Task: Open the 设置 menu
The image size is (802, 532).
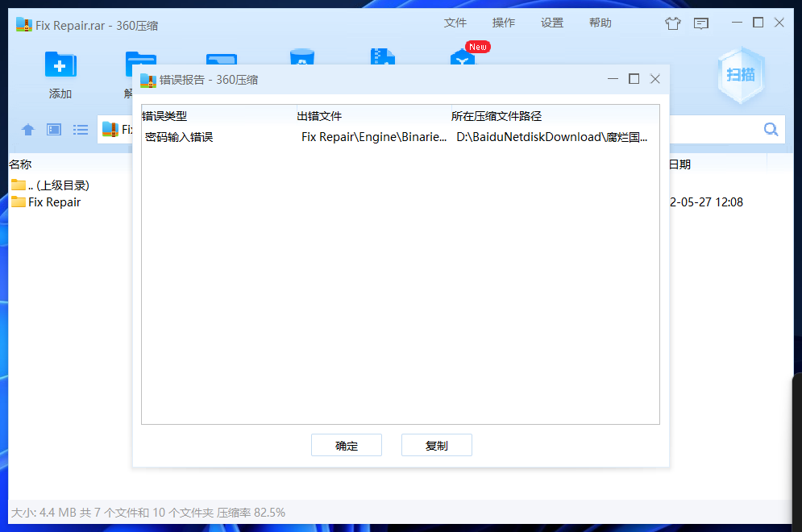Action: point(552,23)
